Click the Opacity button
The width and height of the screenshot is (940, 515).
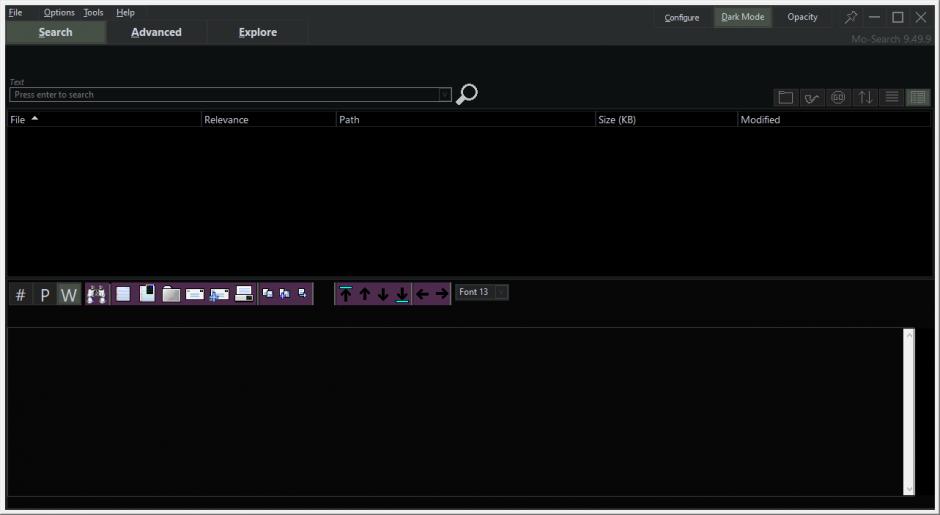802,17
